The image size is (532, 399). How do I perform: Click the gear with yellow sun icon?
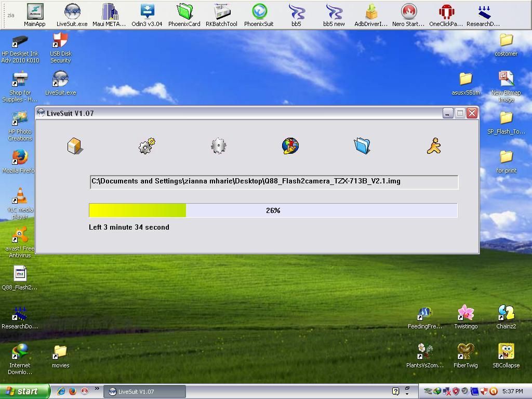147,146
